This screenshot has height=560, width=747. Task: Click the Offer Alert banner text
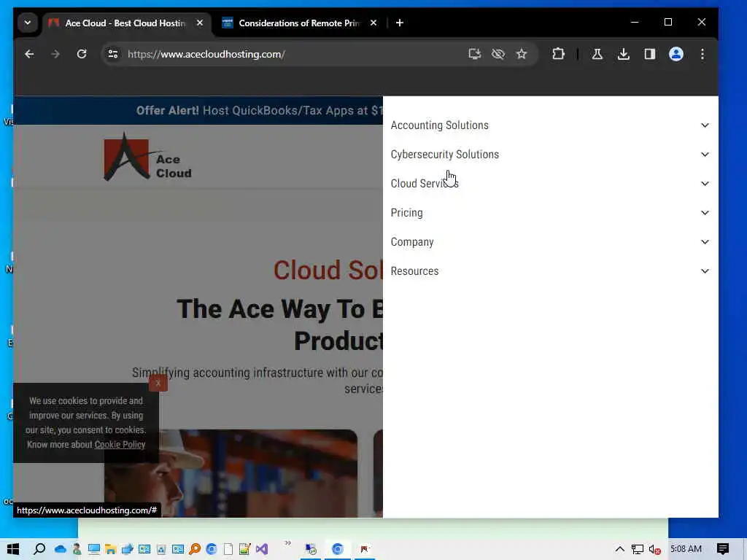259,111
